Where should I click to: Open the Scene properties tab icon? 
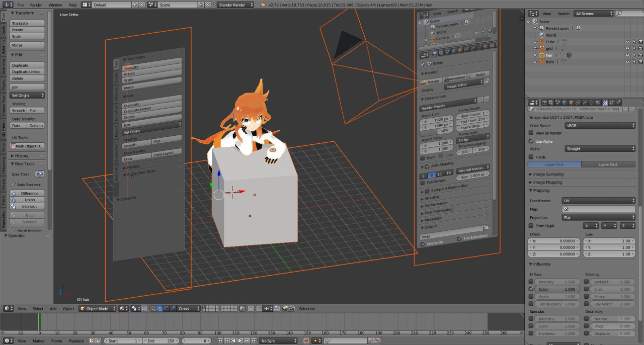(x=557, y=103)
